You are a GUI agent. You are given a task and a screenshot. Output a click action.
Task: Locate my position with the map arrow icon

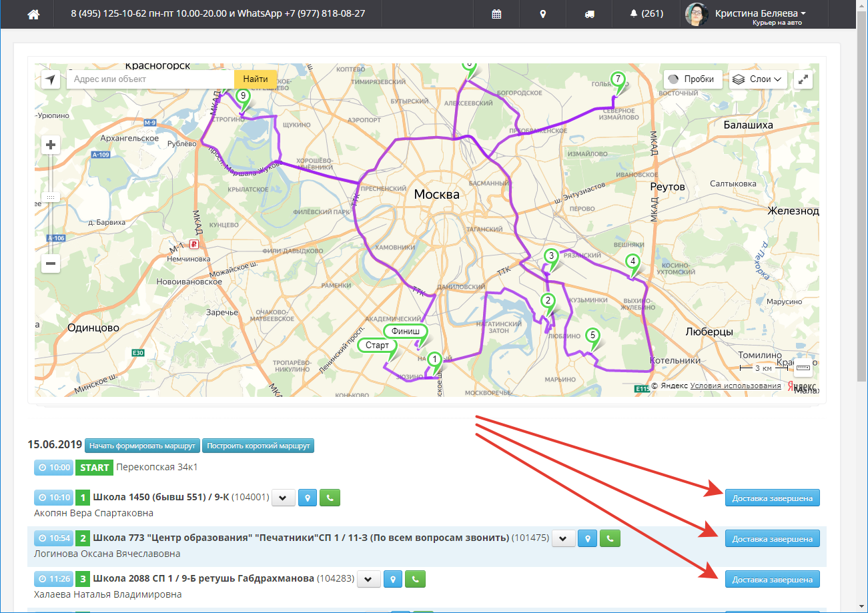(x=50, y=79)
